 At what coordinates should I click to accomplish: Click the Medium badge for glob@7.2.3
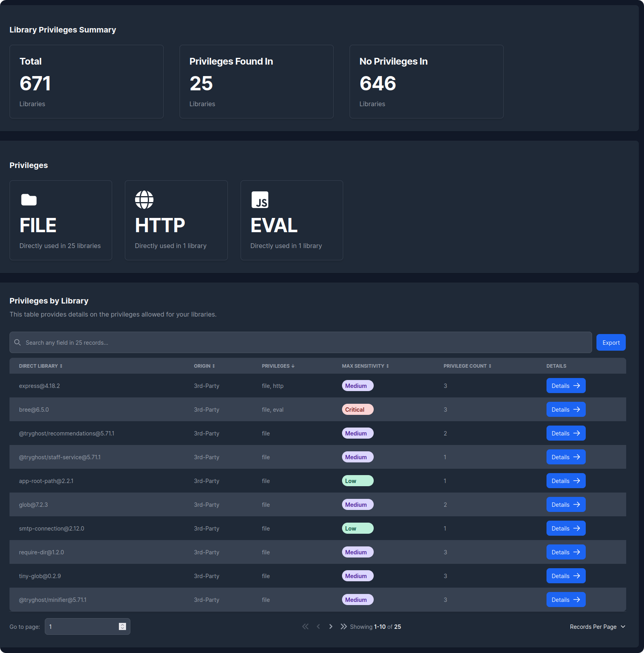click(x=357, y=504)
